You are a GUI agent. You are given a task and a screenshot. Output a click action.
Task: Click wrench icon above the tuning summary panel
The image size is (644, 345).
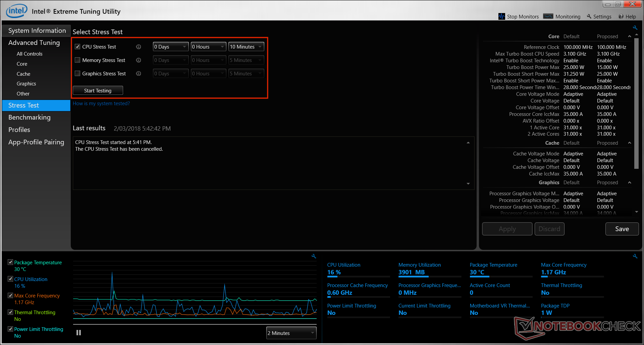pos(635,28)
